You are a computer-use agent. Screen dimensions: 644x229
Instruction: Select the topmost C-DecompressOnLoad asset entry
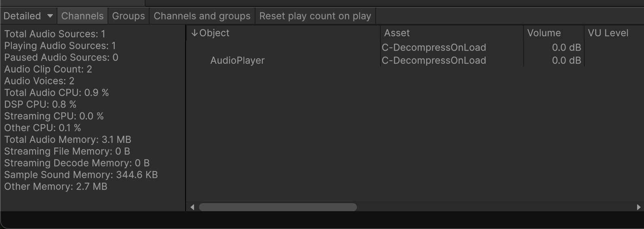pos(434,48)
